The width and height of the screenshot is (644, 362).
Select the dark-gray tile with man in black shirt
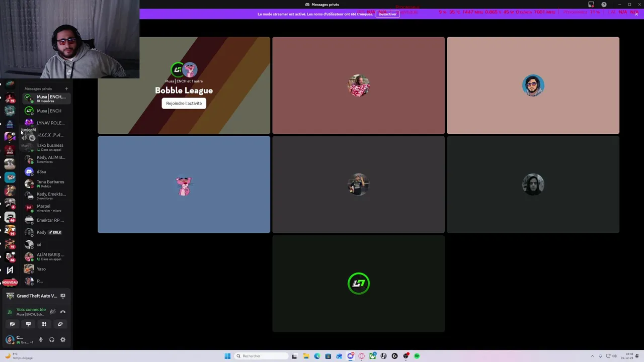point(358,185)
